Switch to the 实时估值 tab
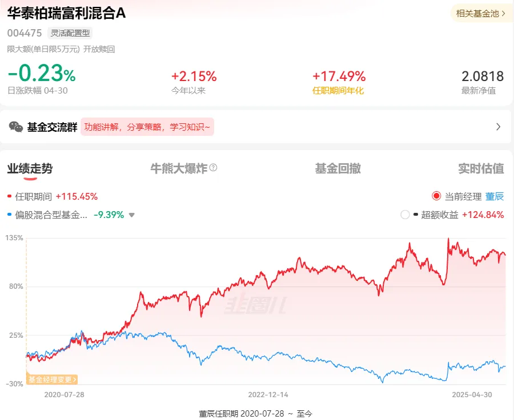Viewport: 514px width, 420px height. (481, 168)
